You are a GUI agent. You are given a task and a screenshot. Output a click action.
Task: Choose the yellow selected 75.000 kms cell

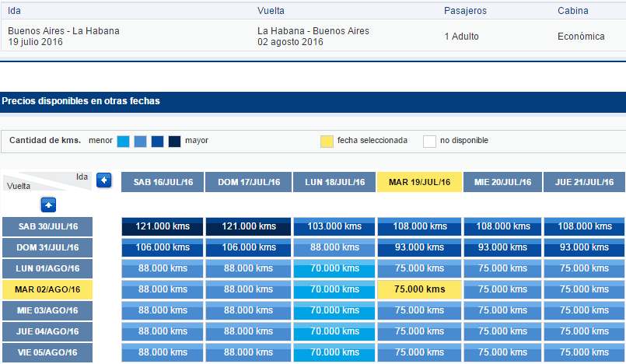point(419,289)
